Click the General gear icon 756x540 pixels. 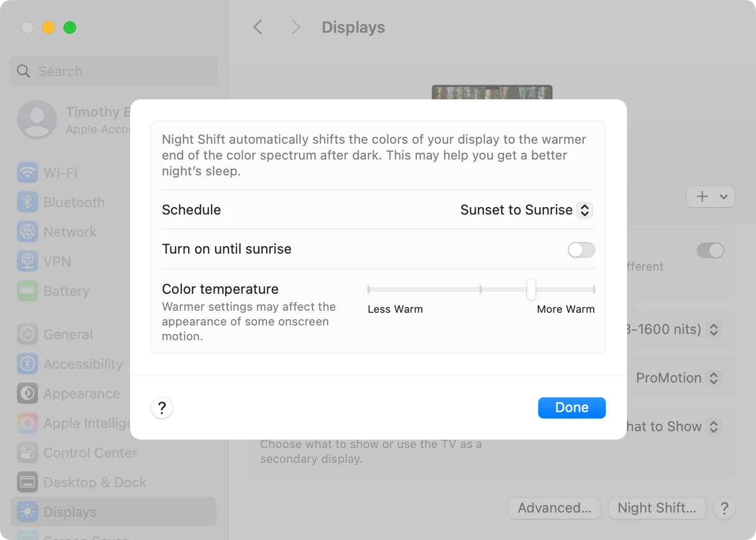[x=27, y=334]
